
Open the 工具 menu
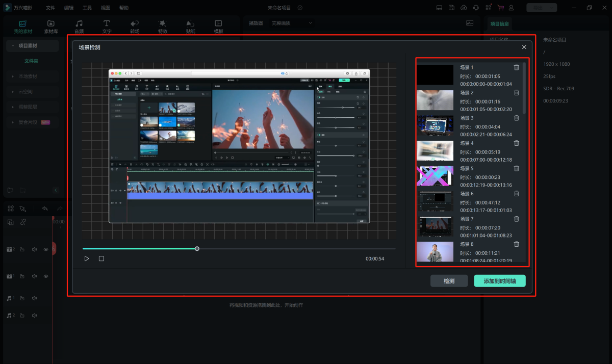[x=87, y=8]
